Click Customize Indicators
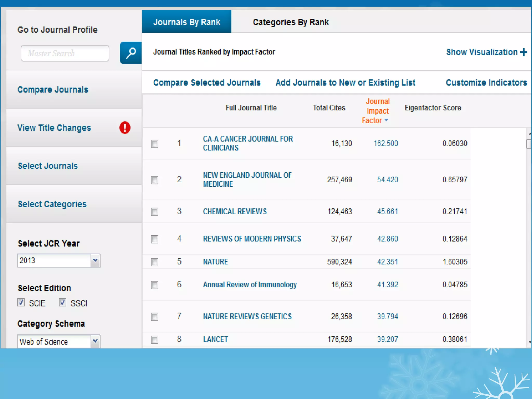The image size is (532, 399). [486, 83]
